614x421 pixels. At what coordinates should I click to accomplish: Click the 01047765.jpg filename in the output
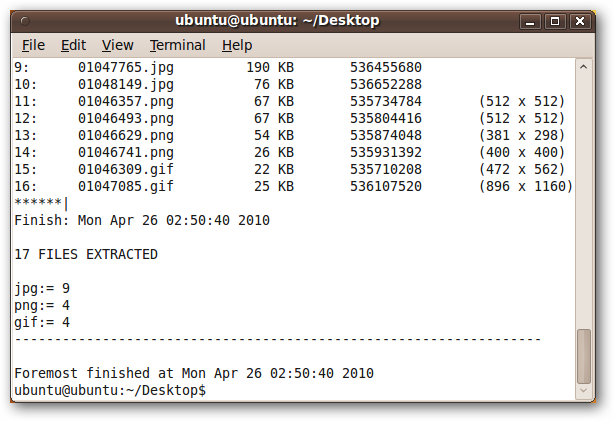(x=126, y=67)
